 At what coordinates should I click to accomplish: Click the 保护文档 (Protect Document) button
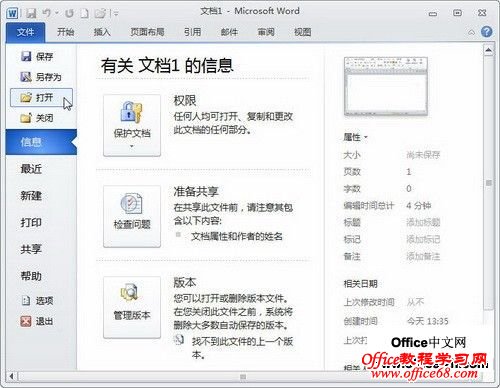pyautogui.click(x=132, y=125)
